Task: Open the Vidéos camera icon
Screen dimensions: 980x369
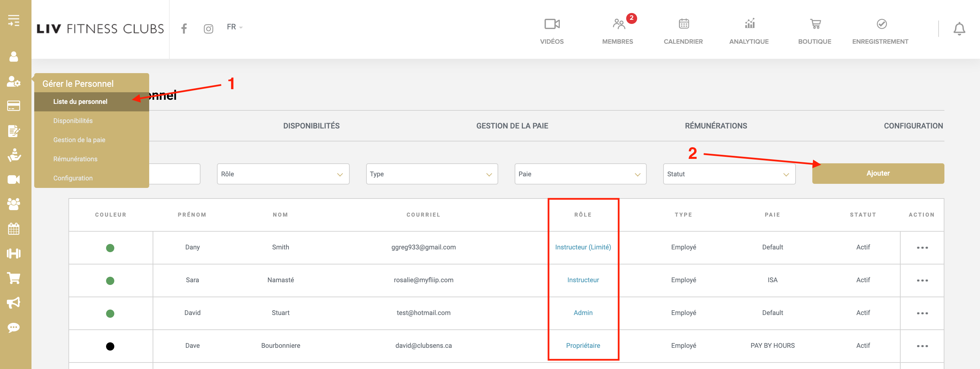Action: [552, 24]
